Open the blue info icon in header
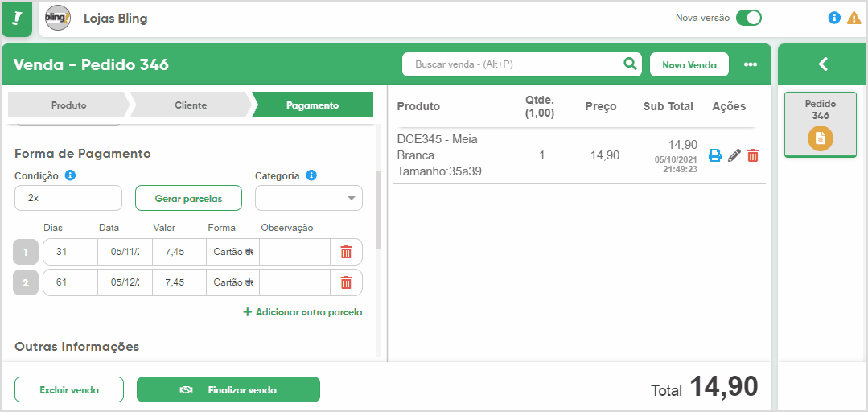Viewport: 868px width, 412px height. (x=834, y=18)
